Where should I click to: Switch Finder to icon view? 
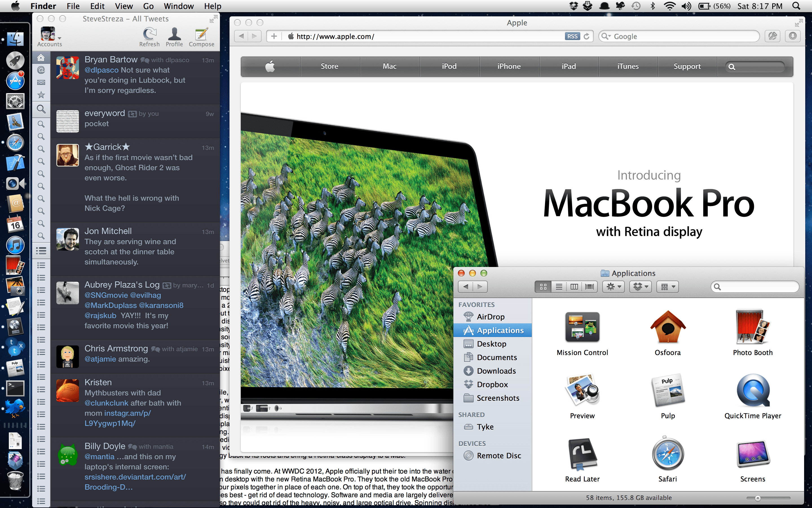543,286
